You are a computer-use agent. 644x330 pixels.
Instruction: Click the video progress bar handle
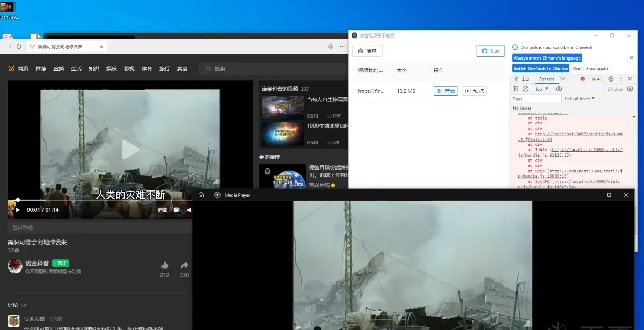click(18, 200)
